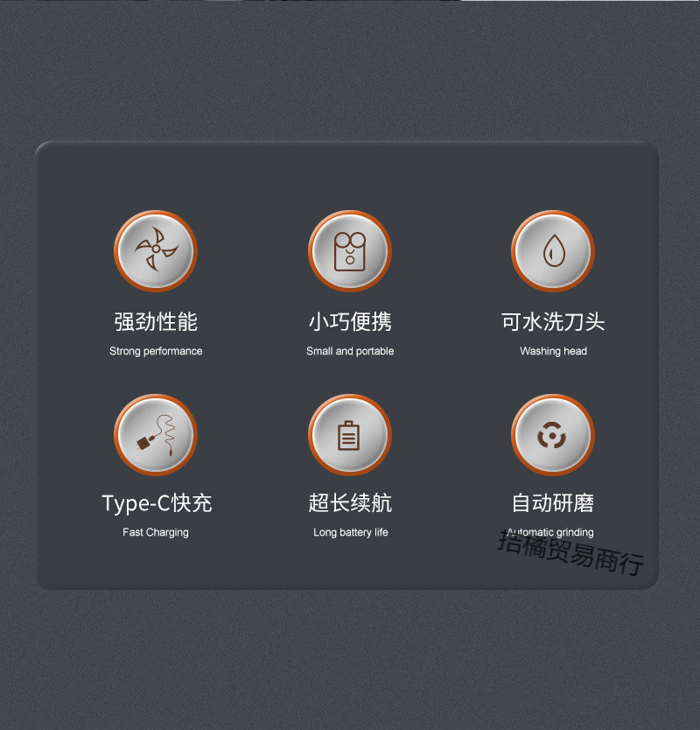Click the orange ring around the droplet icon
Image resolution: width=700 pixels, height=730 pixels.
click(x=553, y=212)
